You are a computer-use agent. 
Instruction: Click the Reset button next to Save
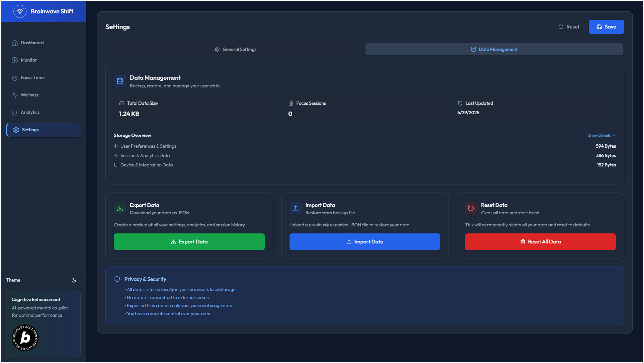coord(569,27)
